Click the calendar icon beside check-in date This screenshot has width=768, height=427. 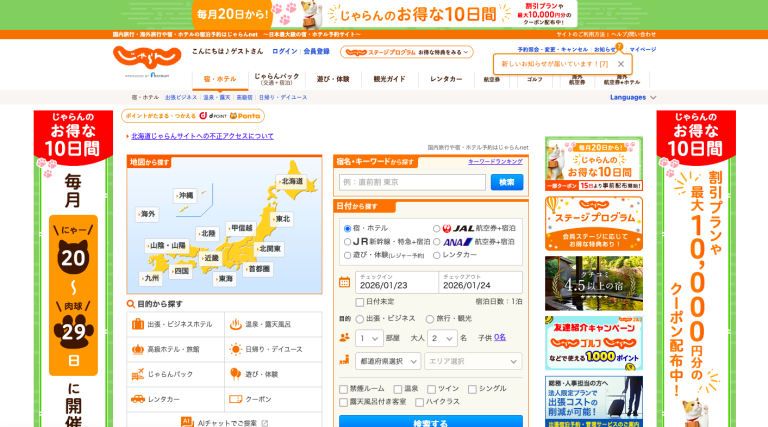(x=344, y=282)
